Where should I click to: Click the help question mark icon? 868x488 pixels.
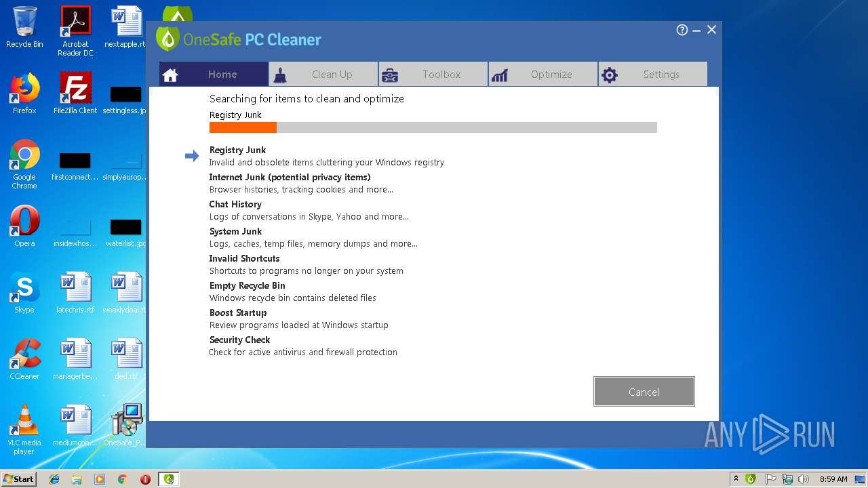[x=682, y=30]
